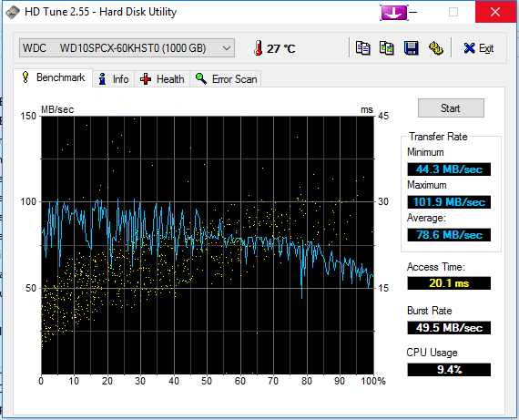Click the Minimum 44.3 MB/sec value field
Viewport: 519px width, 420px height.
click(x=449, y=169)
